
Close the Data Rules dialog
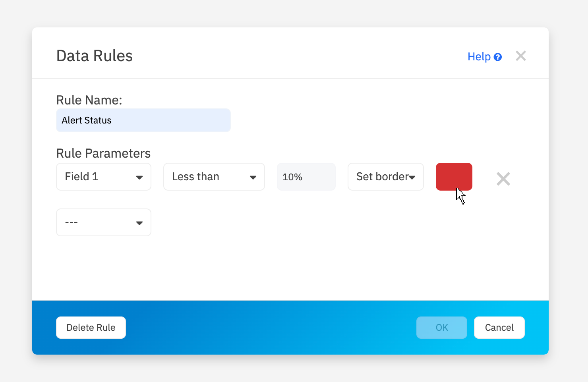point(520,56)
